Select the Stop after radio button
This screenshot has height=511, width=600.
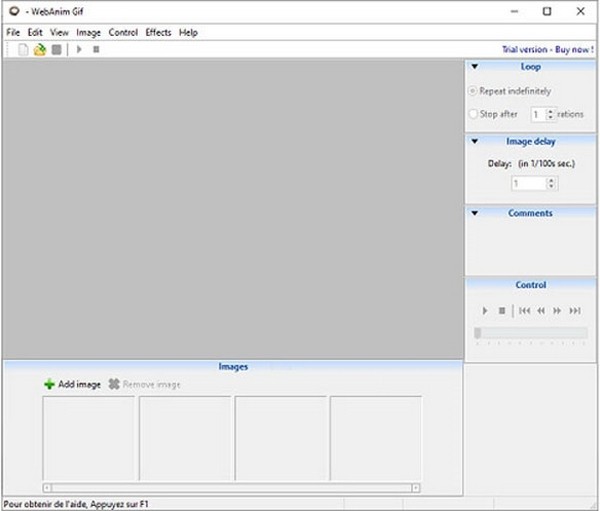[474, 114]
